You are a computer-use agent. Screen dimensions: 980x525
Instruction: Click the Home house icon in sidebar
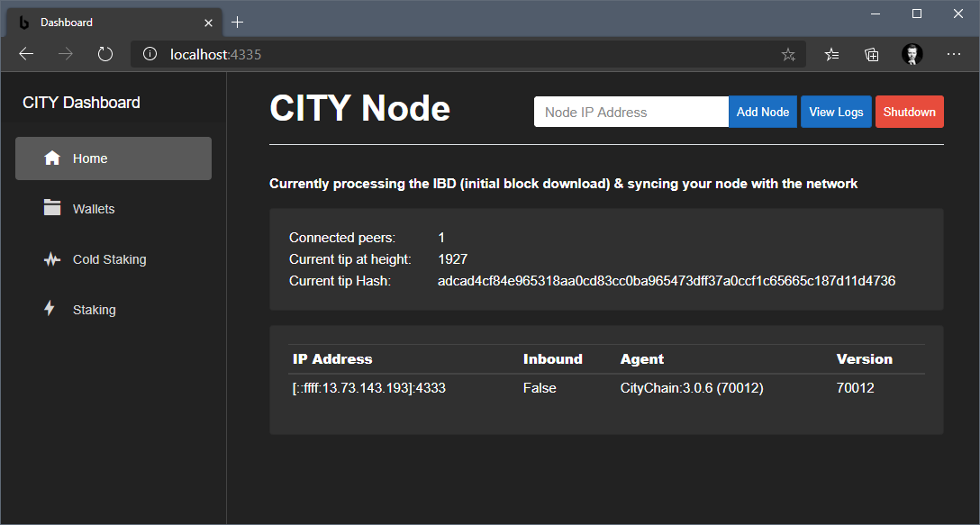(x=52, y=158)
